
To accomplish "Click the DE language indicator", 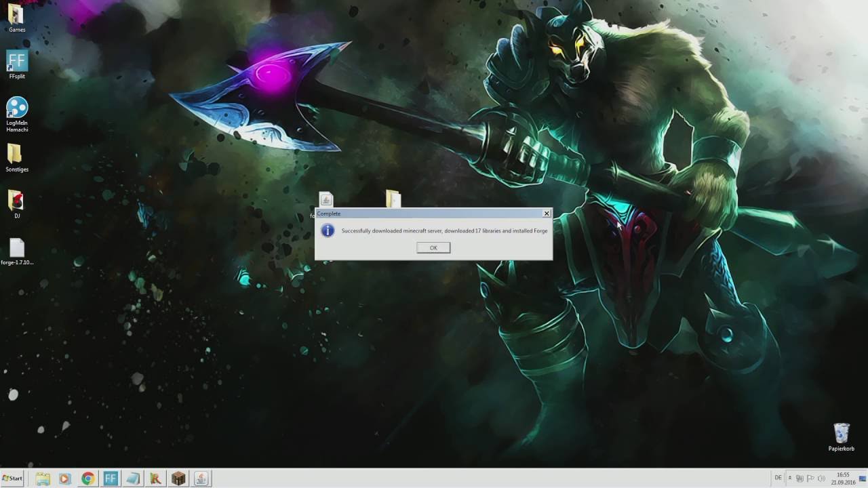I will point(778,478).
